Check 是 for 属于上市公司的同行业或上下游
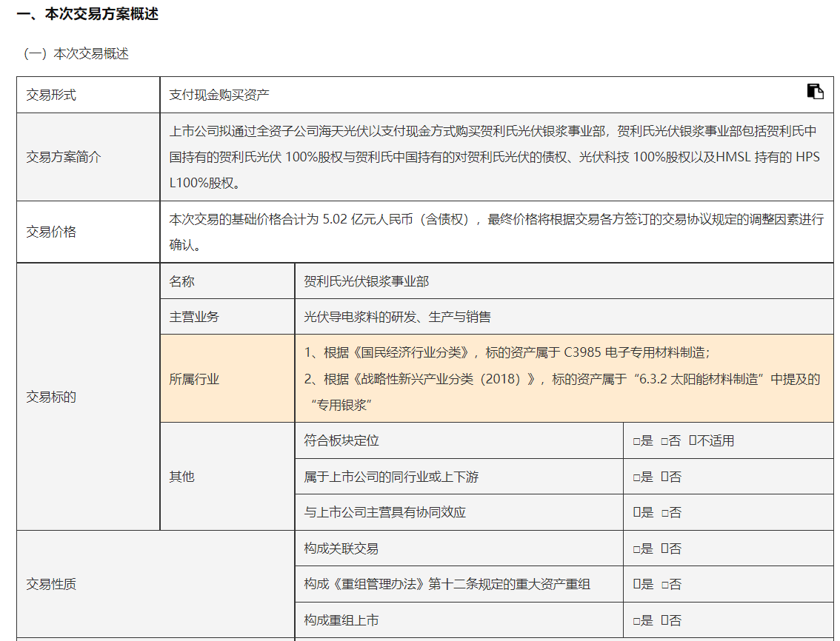 click(x=636, y=477)
